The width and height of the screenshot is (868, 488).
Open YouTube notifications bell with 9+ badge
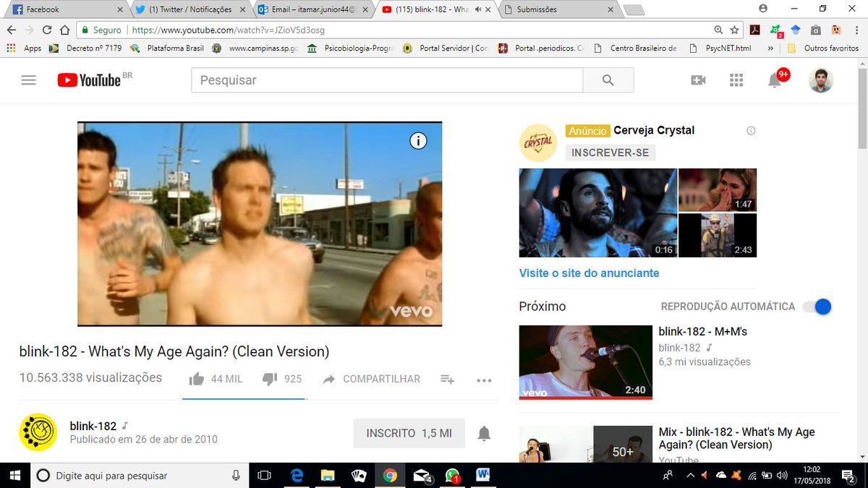pos(776,79)
